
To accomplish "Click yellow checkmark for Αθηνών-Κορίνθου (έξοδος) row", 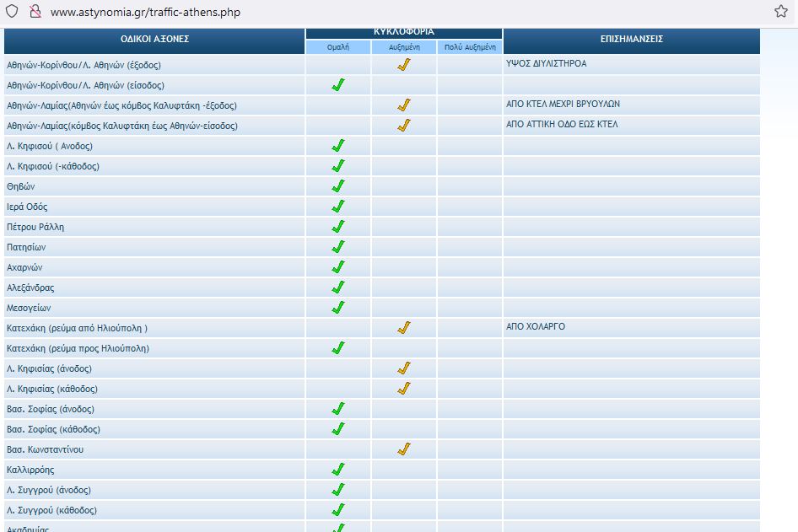I will point(404,65).
